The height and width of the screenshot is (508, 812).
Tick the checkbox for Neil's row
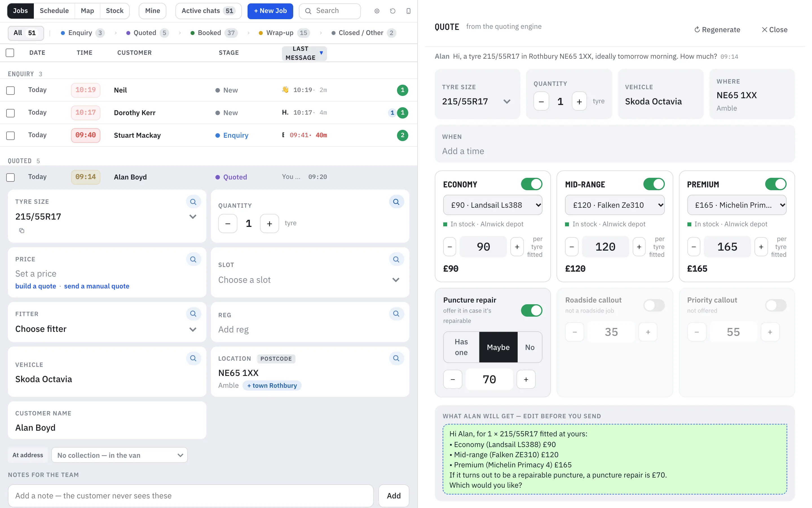point(10,90)
